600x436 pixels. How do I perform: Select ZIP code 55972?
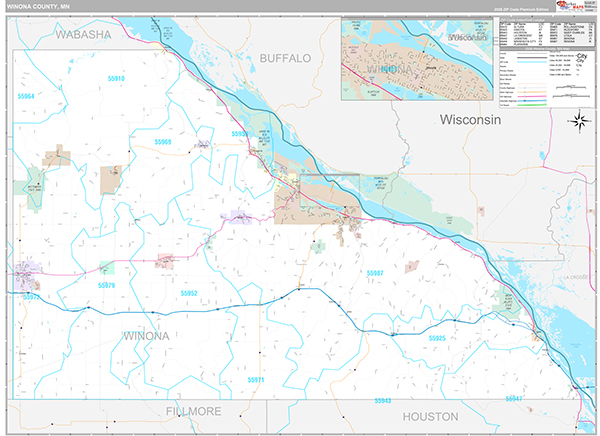coord(31,297)
